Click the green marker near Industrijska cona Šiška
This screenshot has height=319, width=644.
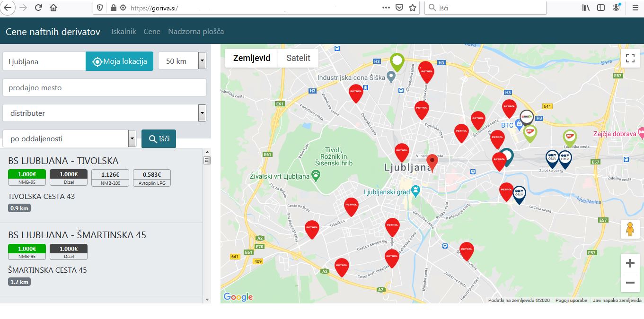point(397,61)
